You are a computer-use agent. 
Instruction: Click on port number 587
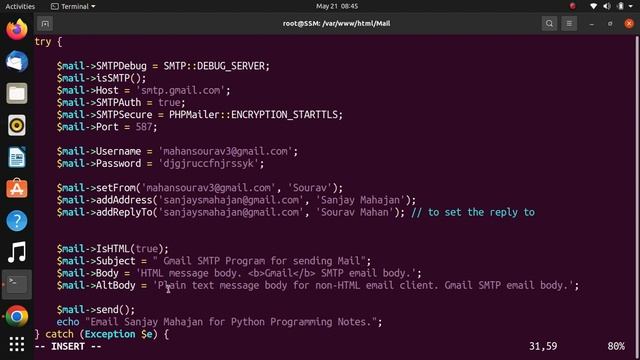point(144,127)
